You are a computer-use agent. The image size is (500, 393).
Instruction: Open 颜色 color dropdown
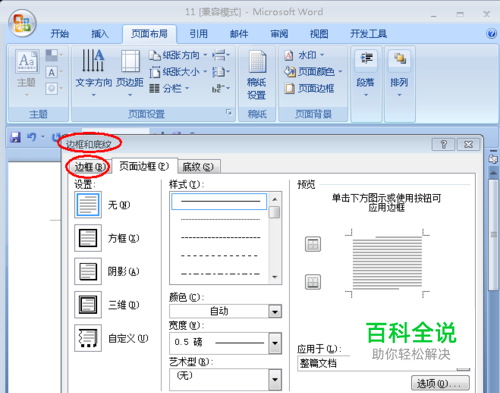275,312
